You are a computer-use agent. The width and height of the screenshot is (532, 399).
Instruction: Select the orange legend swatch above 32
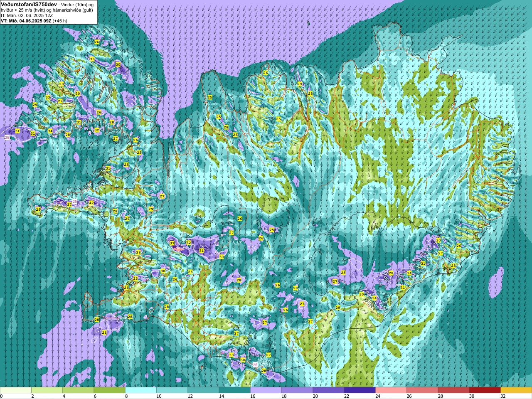click(x=516, y=390)
